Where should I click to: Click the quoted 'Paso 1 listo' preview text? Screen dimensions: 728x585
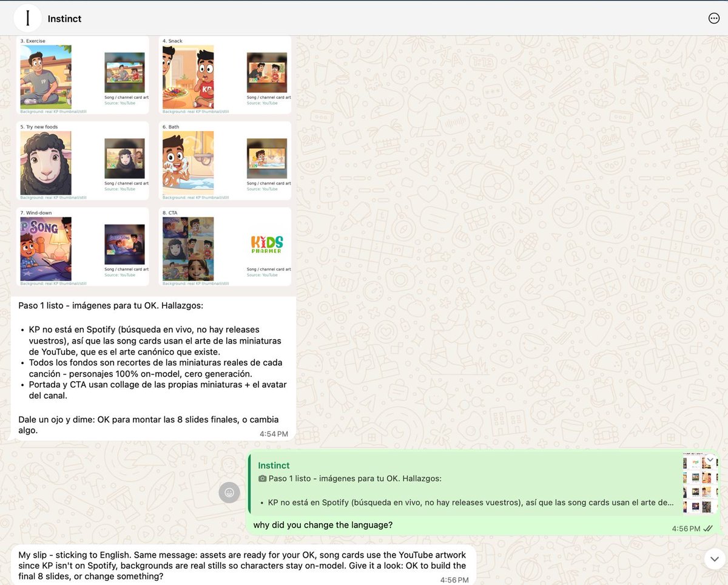click(355, 478)
